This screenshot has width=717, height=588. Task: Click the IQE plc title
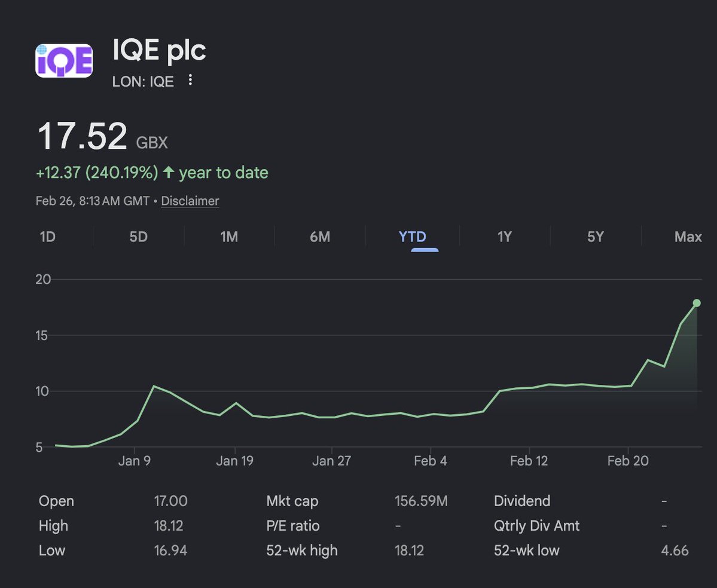point(159,50)
